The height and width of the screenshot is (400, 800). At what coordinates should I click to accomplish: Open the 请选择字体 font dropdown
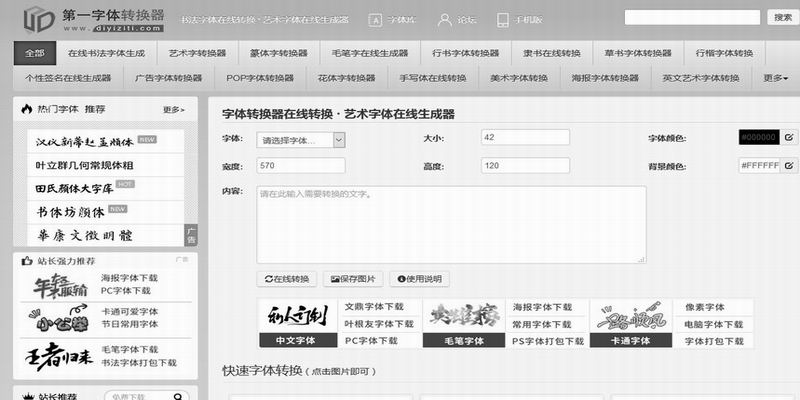(x=301, y=139)
